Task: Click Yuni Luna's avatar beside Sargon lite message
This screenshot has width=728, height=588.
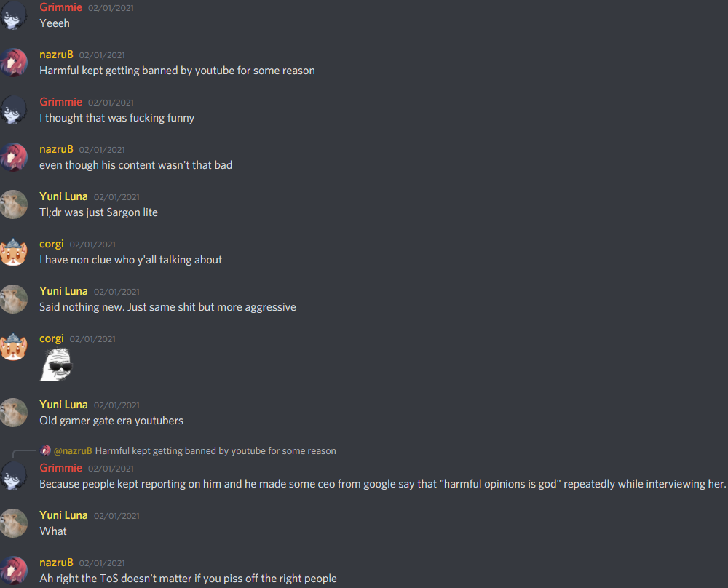Action: click(x=13, y=204)
